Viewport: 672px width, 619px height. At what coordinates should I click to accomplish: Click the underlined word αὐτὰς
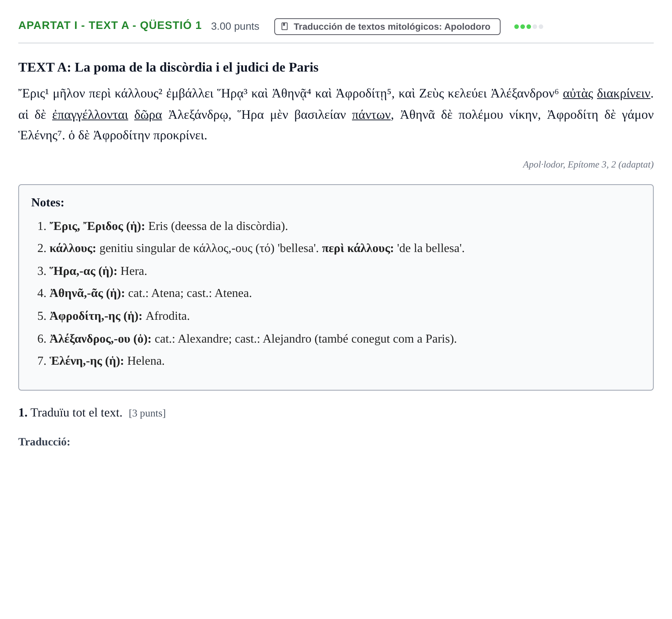point(578,93)
